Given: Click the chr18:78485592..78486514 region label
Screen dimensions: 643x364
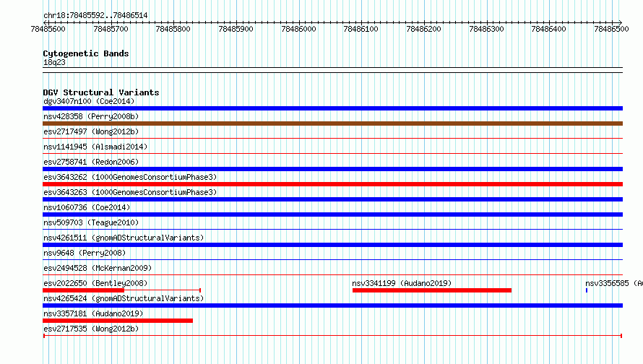Looking at the screenshot, I should pos(95,16).
